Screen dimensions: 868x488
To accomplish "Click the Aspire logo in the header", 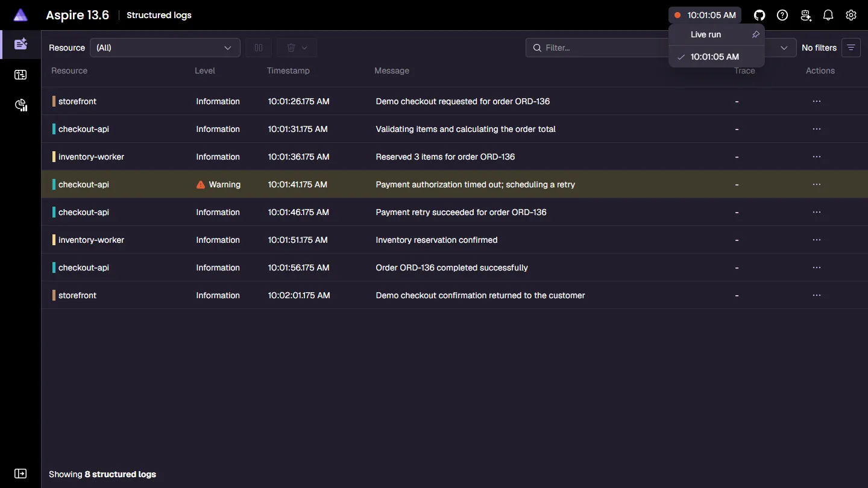I will 20,15.
